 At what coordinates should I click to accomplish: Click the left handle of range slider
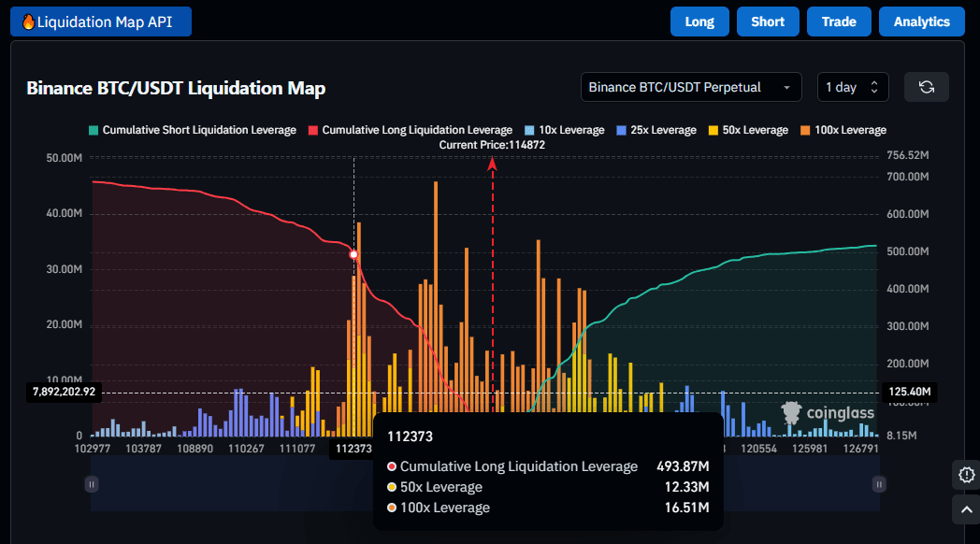[92, 483]
